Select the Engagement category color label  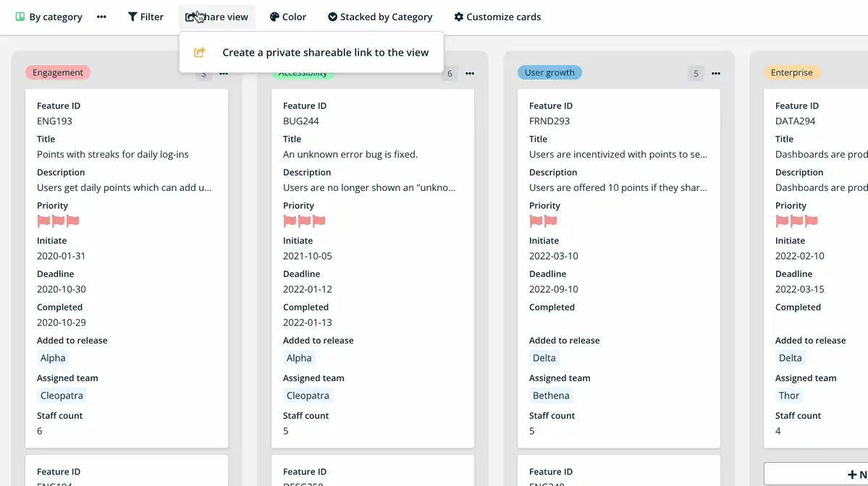pos(57,72)
